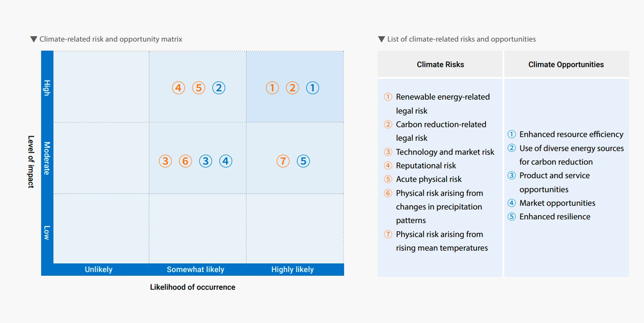Select orange risk marker 7 in matrix
Screen dimensions: 644x323
pyautogui.click(x=283, y=161)
